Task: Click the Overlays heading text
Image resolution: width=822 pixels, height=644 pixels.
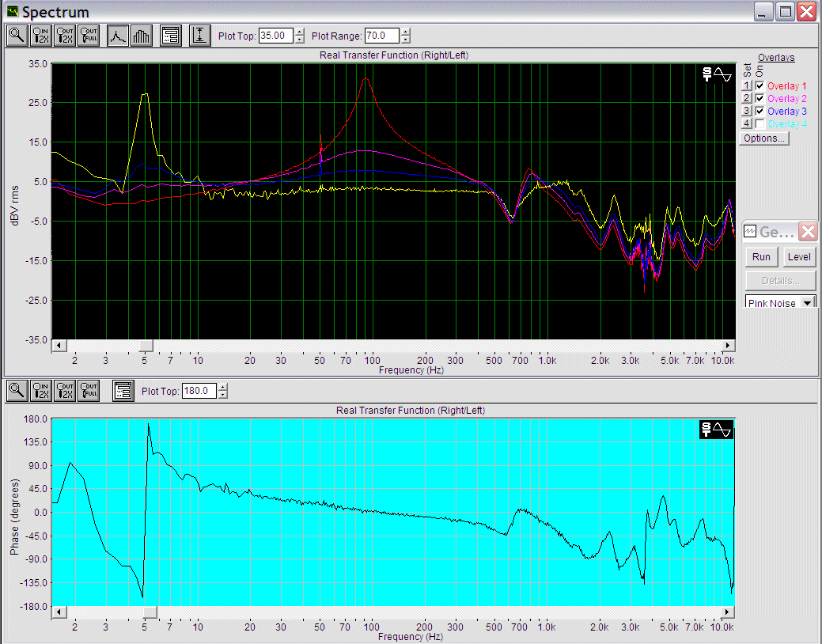Action: pyautogui.click(x=776, y=58)
